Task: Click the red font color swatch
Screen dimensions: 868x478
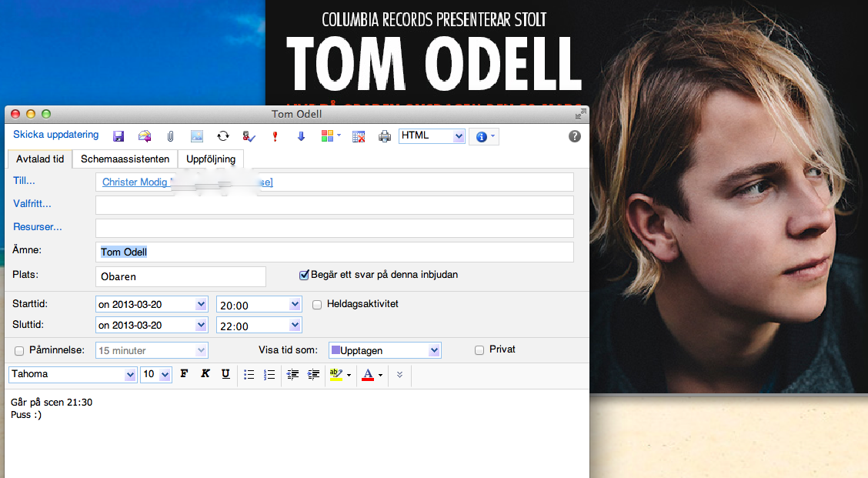Action: (x=368, y=375)
